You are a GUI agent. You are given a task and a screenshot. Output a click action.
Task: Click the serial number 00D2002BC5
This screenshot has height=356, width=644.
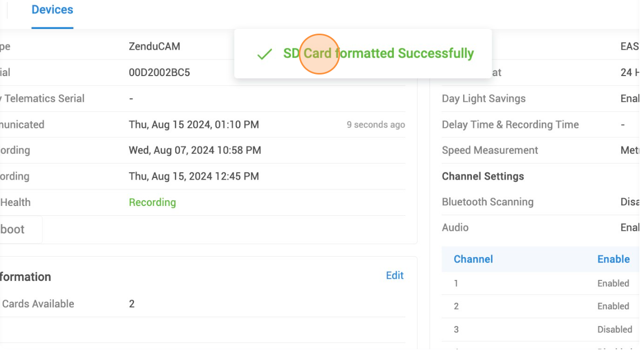coord(159,72)
